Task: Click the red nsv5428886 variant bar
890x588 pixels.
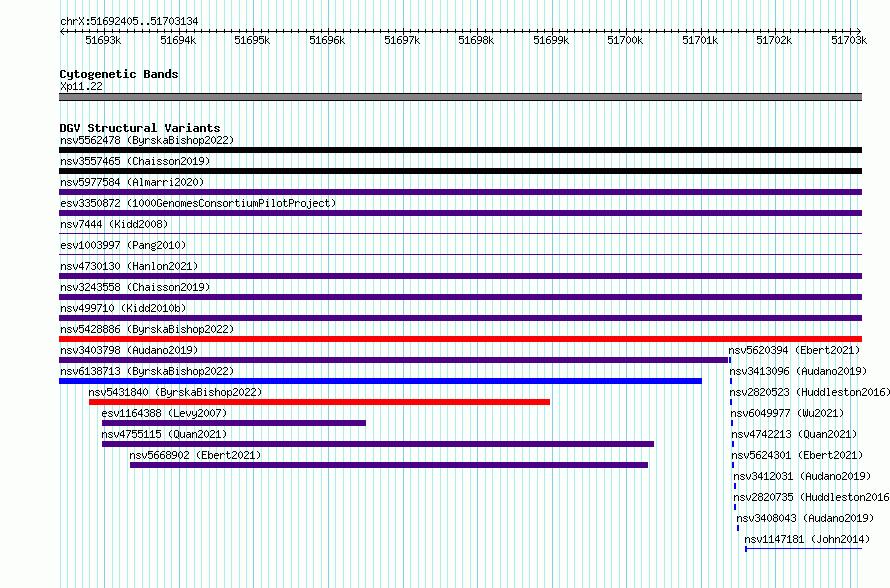Action: (460, 339)
